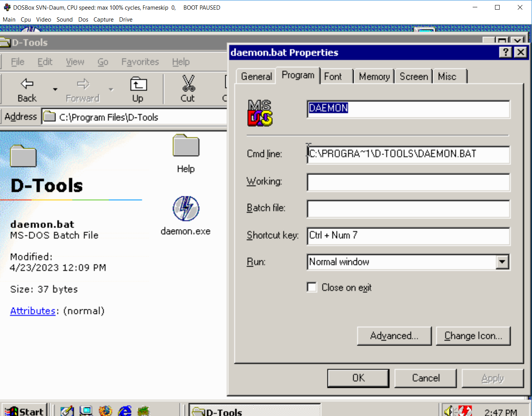Open DOSBox Dos menu
The height and width of the screenshot is (416, 532).
[x=83, y=20]
